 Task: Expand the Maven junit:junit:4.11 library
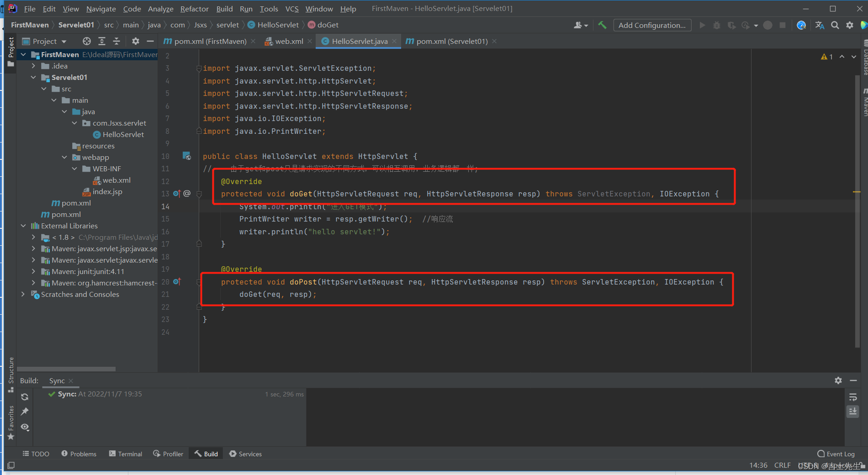(33, 271)
